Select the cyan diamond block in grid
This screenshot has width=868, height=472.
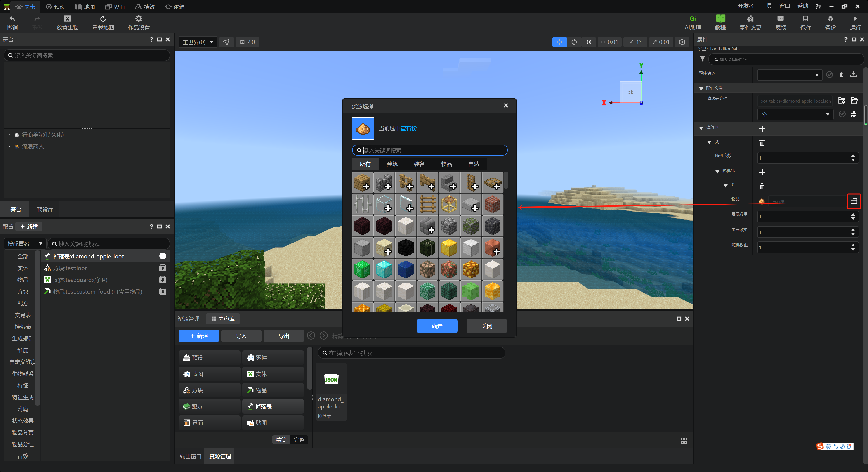pyautogui.click(x=384, y=269)
